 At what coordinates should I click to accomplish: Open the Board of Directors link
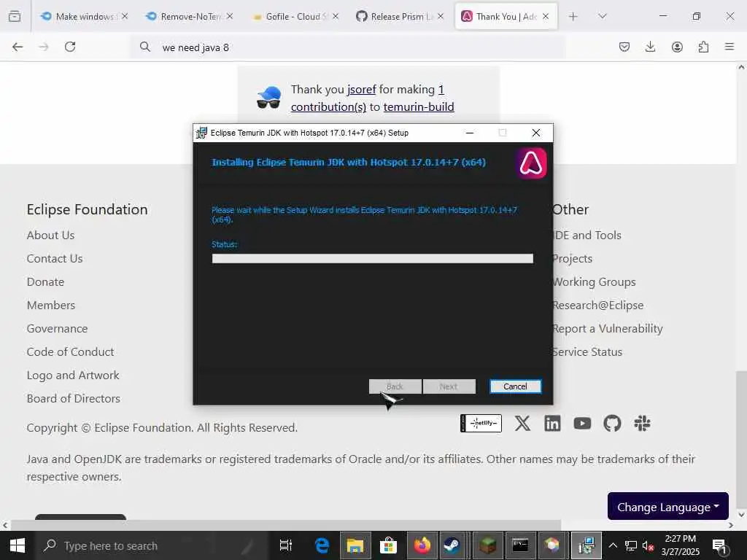pos(74,399)
